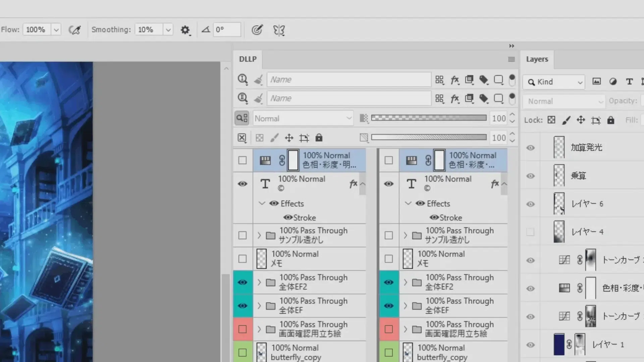Toggle visibility of 加算発光 layer
The width and height of the screenshot is (644, 362).
[x=530, y=148]
